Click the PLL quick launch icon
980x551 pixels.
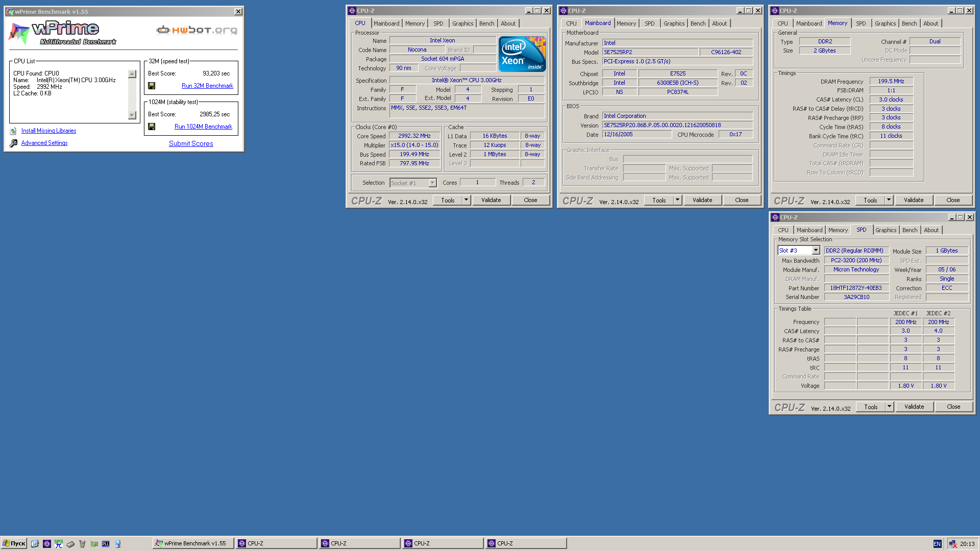pos(106,544)
